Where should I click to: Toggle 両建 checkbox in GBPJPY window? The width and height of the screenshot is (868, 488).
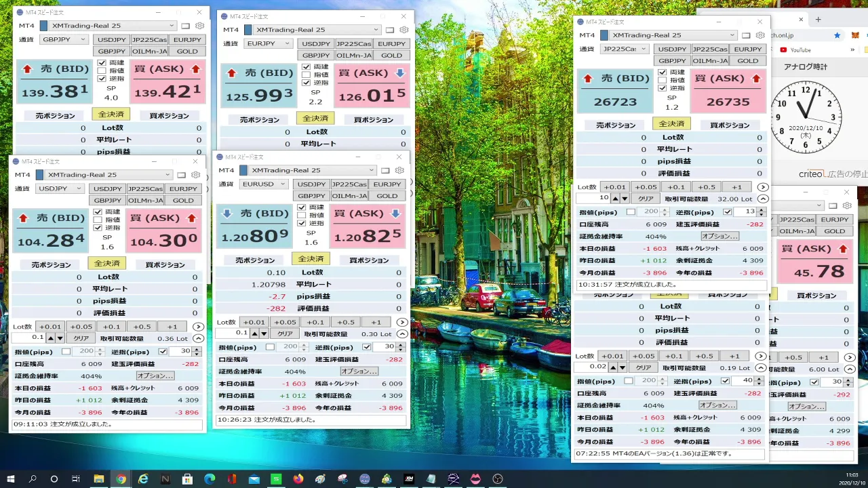102,62
